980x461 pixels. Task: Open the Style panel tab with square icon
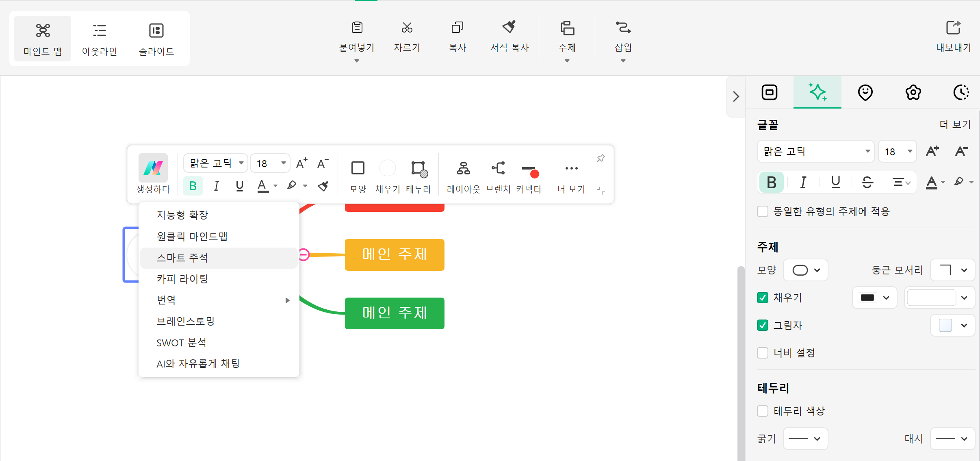[x=770, y=92]
